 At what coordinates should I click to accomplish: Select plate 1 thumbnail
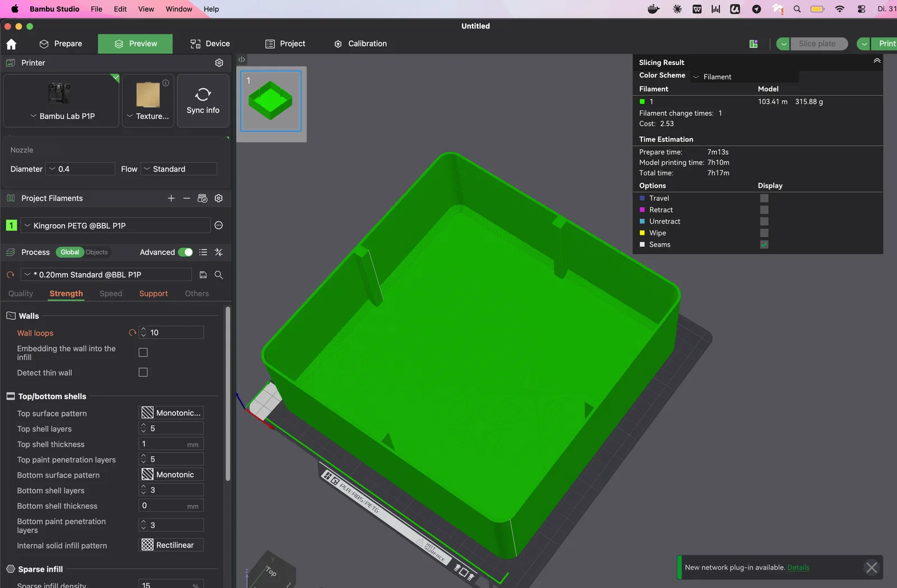coord(271,101)
